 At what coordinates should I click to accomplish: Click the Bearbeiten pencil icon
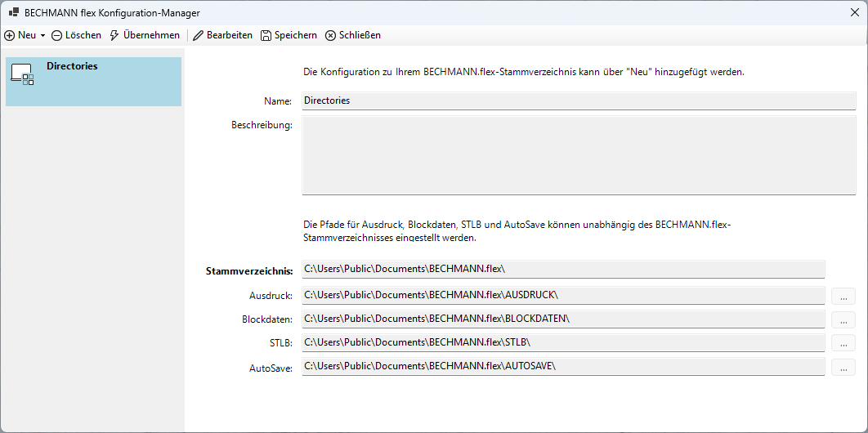pos(198,36)
